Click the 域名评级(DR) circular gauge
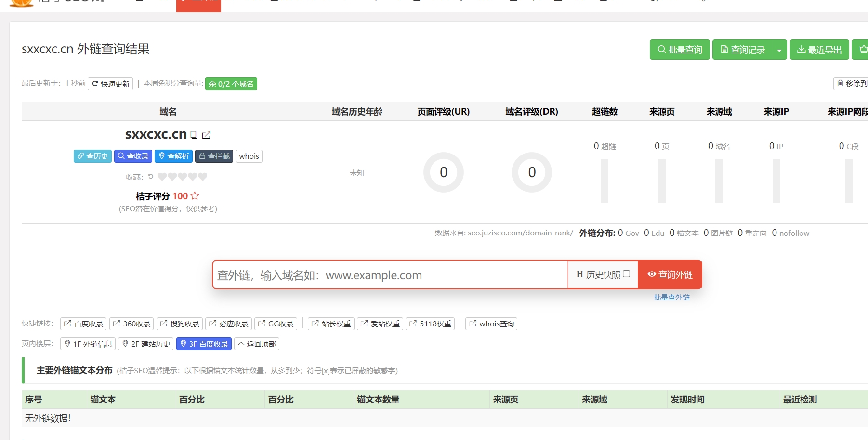 tap(532, 172)
